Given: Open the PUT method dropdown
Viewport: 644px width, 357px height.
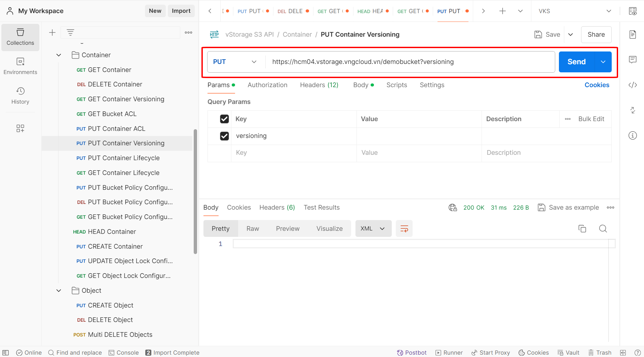Looking at the screenshot, I should tap(235, 62).
